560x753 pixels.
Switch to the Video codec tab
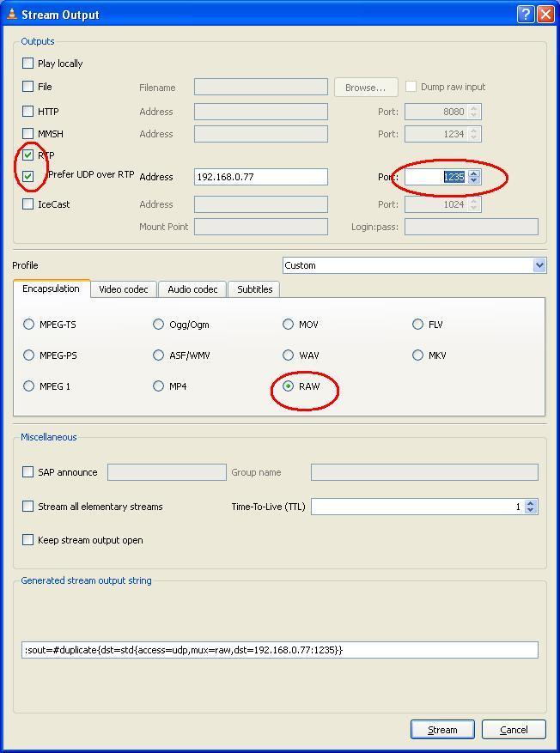point(124,289)
